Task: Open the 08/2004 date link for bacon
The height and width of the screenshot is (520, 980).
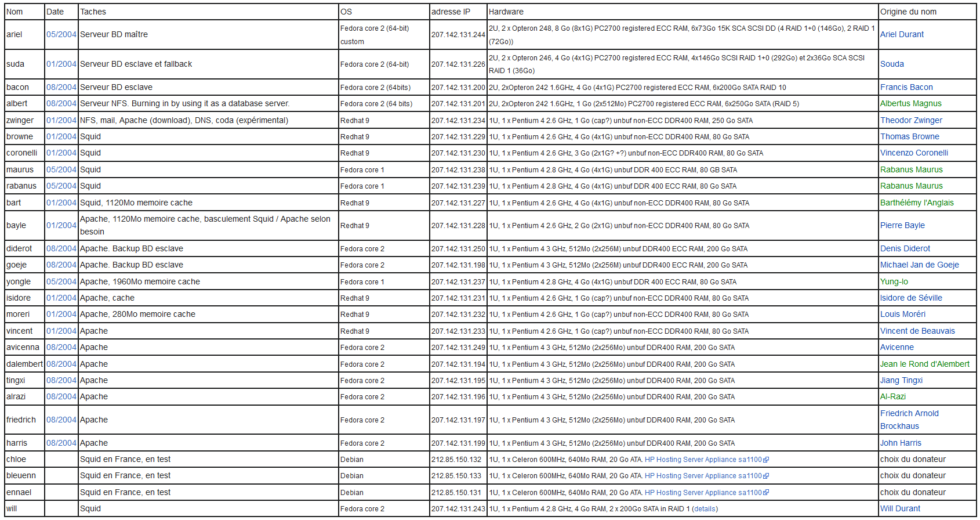Action: pos(61,87)
